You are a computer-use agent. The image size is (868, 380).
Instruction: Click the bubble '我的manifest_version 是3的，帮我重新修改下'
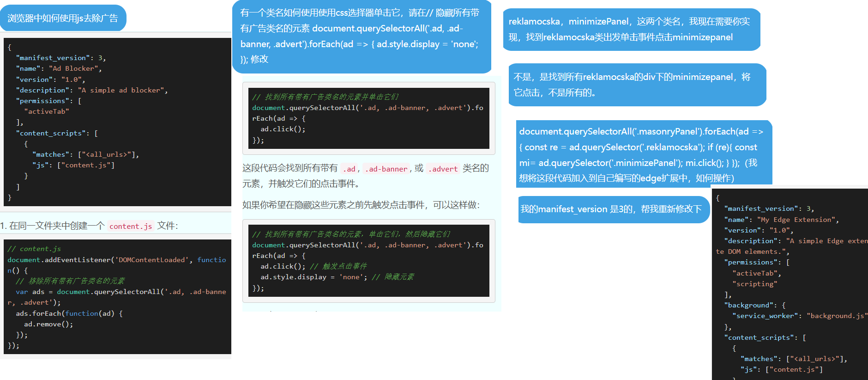pos(614,209)
